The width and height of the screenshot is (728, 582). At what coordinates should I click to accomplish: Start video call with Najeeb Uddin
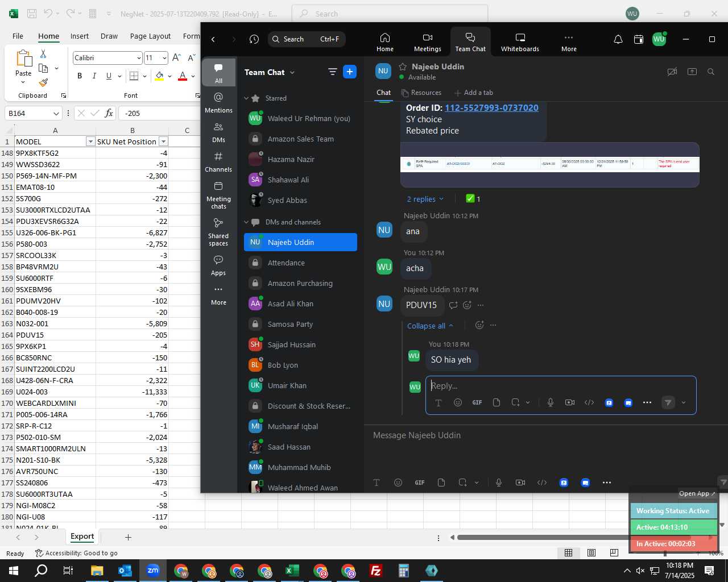(x=672, y=72)
